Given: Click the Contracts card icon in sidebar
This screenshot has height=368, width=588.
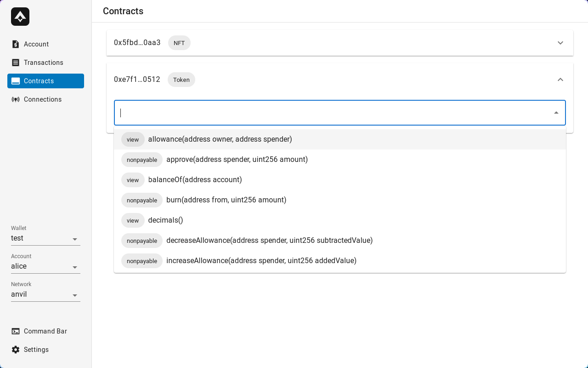Looking at the screenshot, I should [16, 81].
